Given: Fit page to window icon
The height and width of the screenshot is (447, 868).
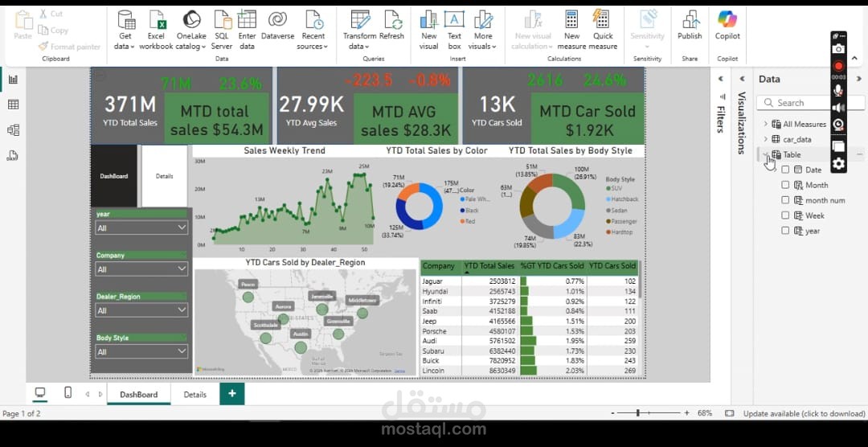Looking at the screenshot, I should (x=730, y=413).
